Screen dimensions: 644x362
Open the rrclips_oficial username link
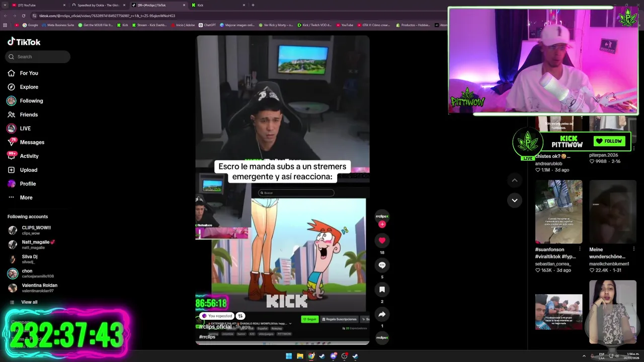[215, 327]
